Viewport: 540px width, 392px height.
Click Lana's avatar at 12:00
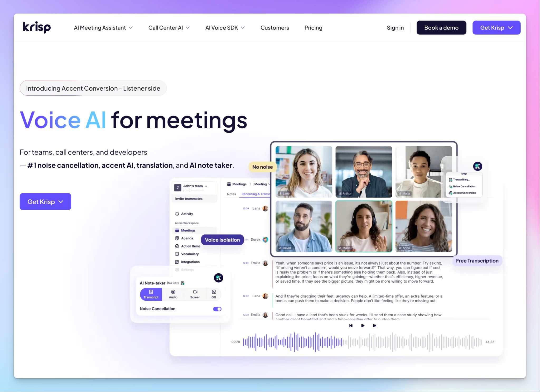265,209
